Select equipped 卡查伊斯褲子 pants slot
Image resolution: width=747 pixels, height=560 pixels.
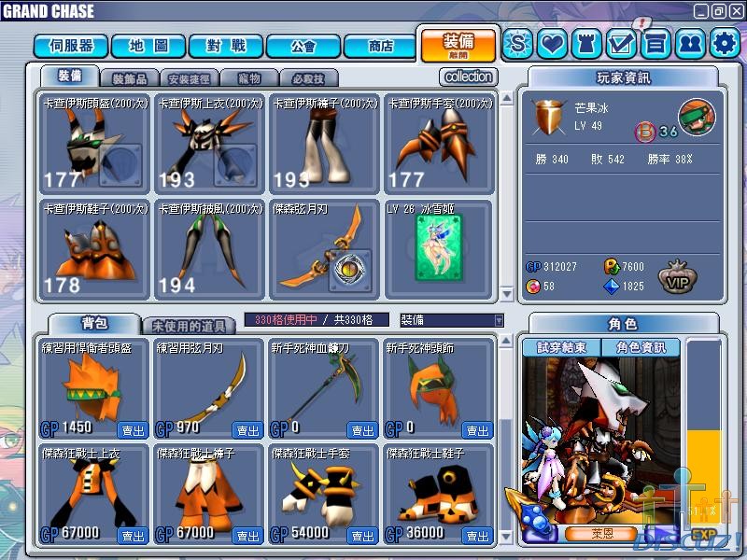click(x=324, y=144)
